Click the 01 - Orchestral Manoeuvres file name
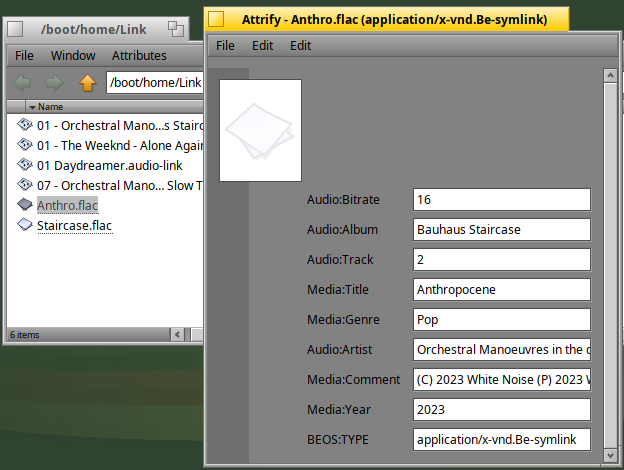Image resolution: width=624 pixels, height=470 pixels. [118, 126]
